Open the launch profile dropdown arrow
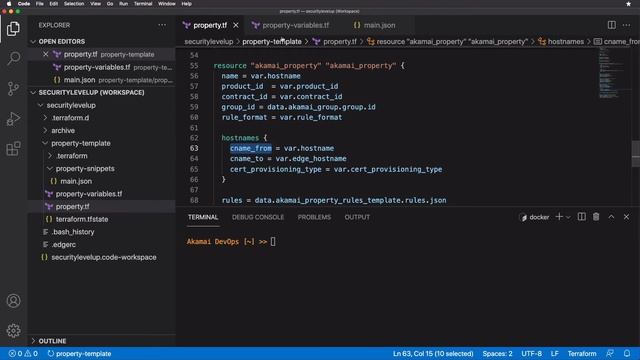 click(x=568, y=217)
